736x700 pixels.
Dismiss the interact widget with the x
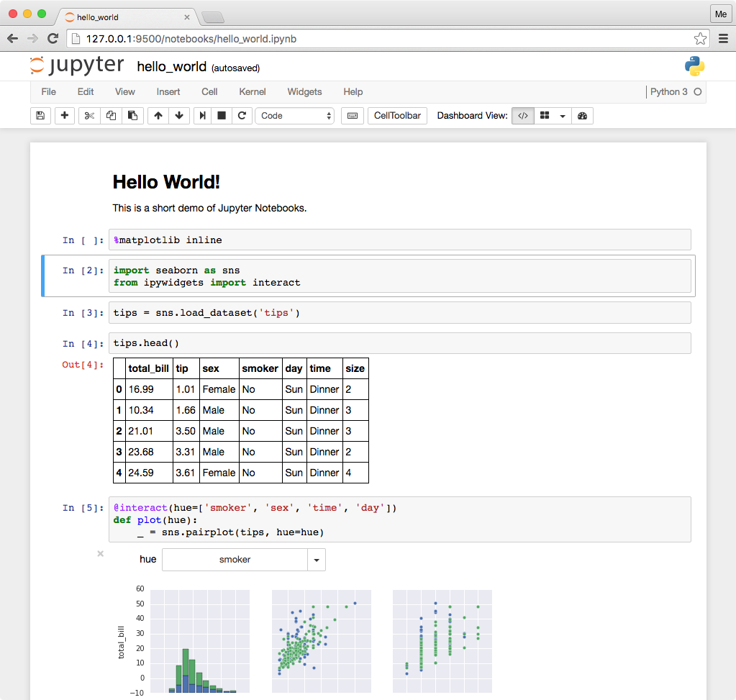100,554
